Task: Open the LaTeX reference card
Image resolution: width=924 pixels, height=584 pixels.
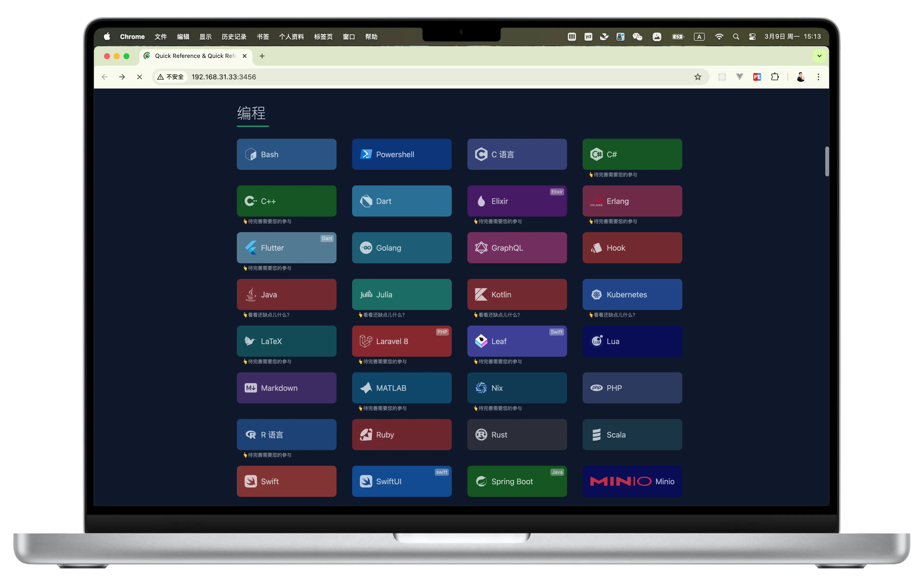Action: [x=286, y=341]
